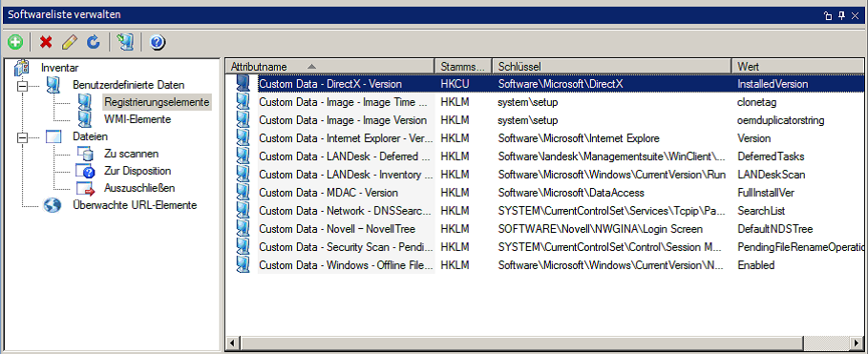This screenshot has height=354, width=868.
Task: Click the Benutzerdefinierte Daten monitor icon
Action: [53, 85]
